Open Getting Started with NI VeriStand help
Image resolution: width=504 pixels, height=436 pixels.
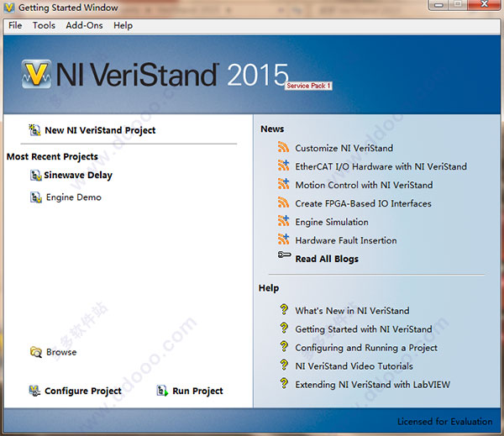point(364,329)
